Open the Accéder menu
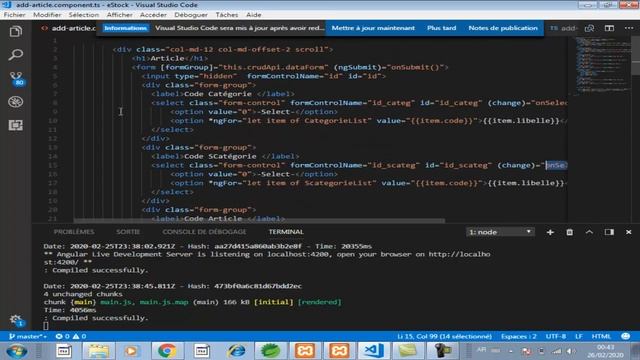The height and width of the screenshot is (360, 640). click(153, 15)
